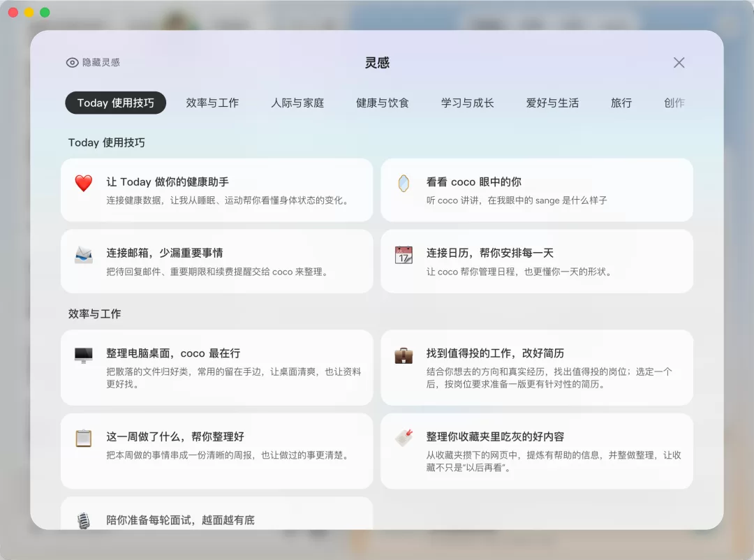Open card 整理电脑桌面，coco 最在行
Screen dimensions: 754x560
click(x=217, y=367)
